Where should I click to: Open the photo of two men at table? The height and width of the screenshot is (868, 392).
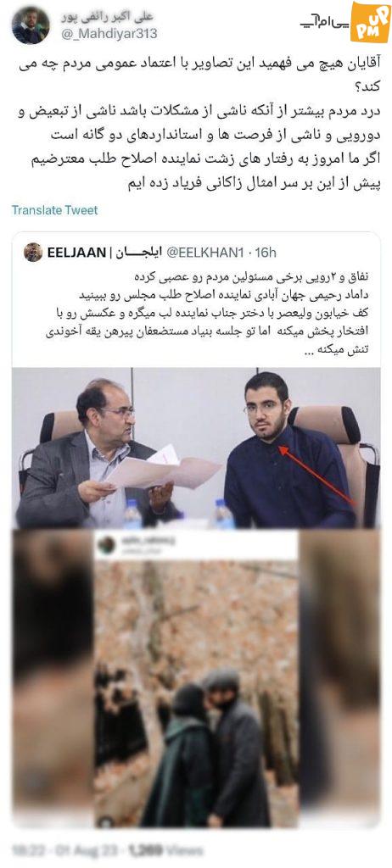pyautogui.click(x=196, y=448)
